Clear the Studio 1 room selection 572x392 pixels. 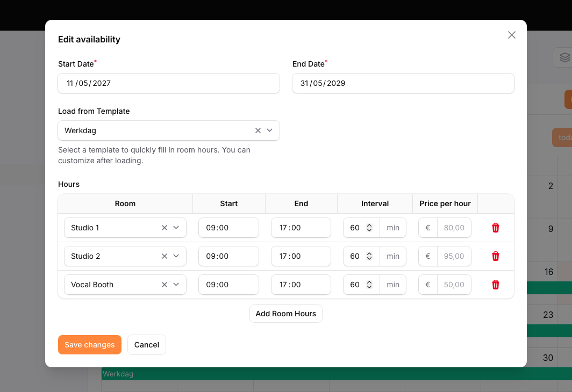coord(165,228)
